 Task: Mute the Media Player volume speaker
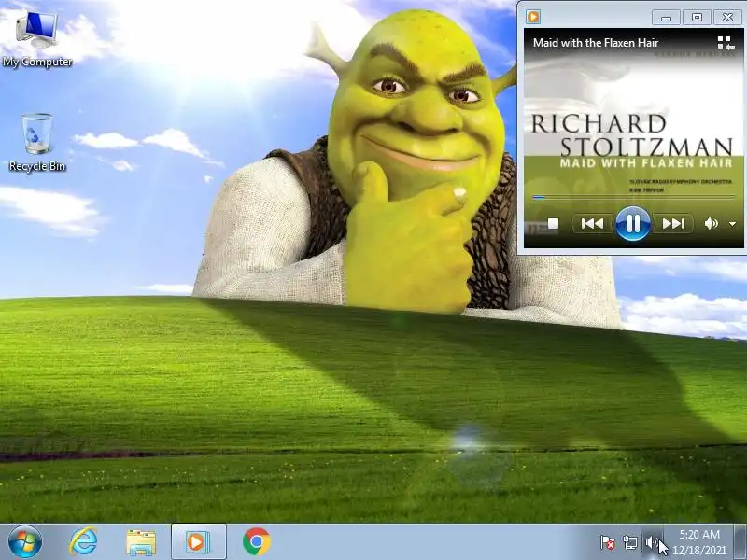(712, 223)
